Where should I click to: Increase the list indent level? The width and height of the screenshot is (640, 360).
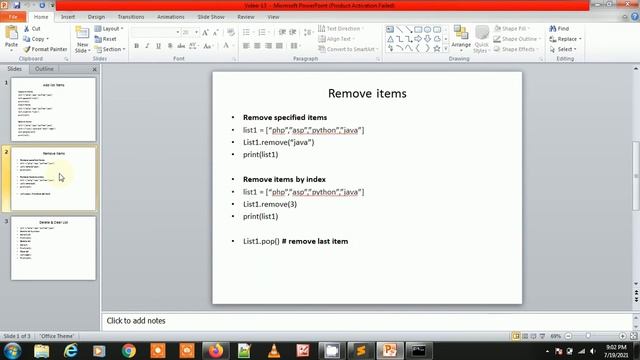tap(293, 32)
